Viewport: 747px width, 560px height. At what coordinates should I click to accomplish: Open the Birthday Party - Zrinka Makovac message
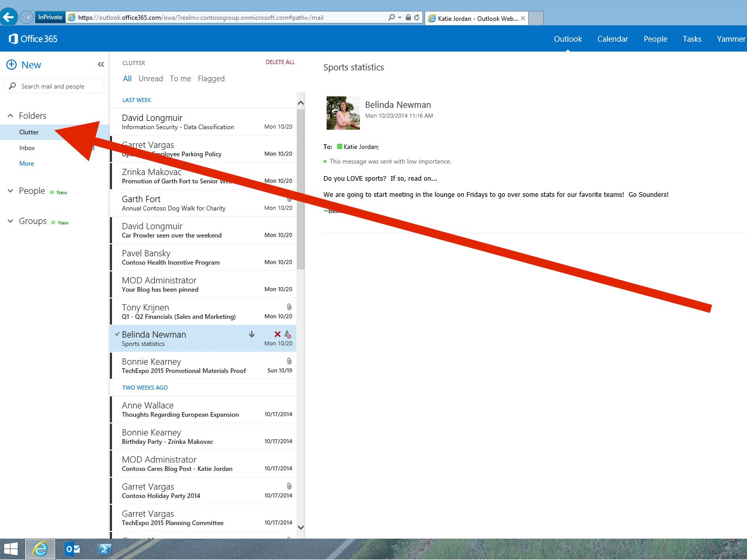tap(203, 437)
